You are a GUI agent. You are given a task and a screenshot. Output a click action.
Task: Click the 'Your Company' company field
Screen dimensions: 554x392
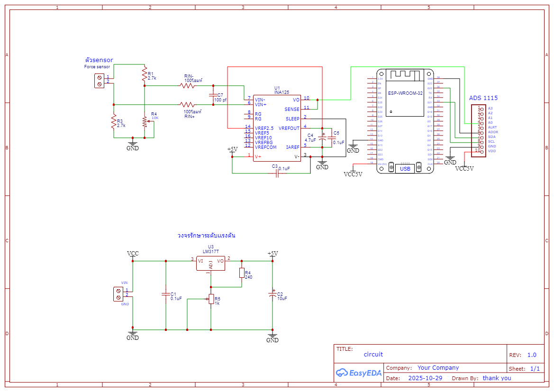tap(438, 368)
